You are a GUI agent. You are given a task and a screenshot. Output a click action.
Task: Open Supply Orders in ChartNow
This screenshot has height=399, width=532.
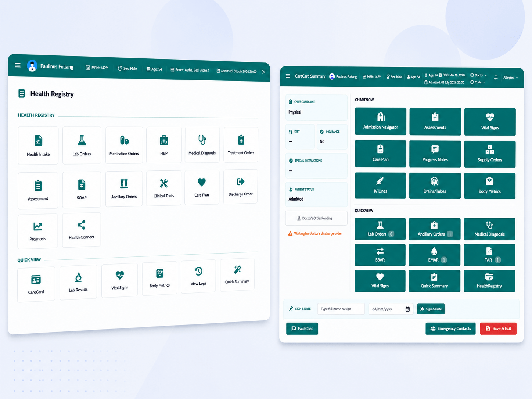(490, 154)
